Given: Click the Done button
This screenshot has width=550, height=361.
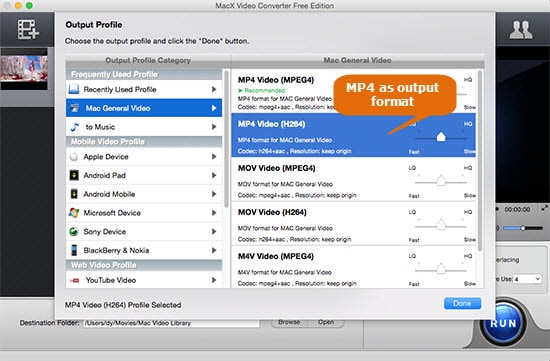Looking at the screenshot, I should [462, 303].
